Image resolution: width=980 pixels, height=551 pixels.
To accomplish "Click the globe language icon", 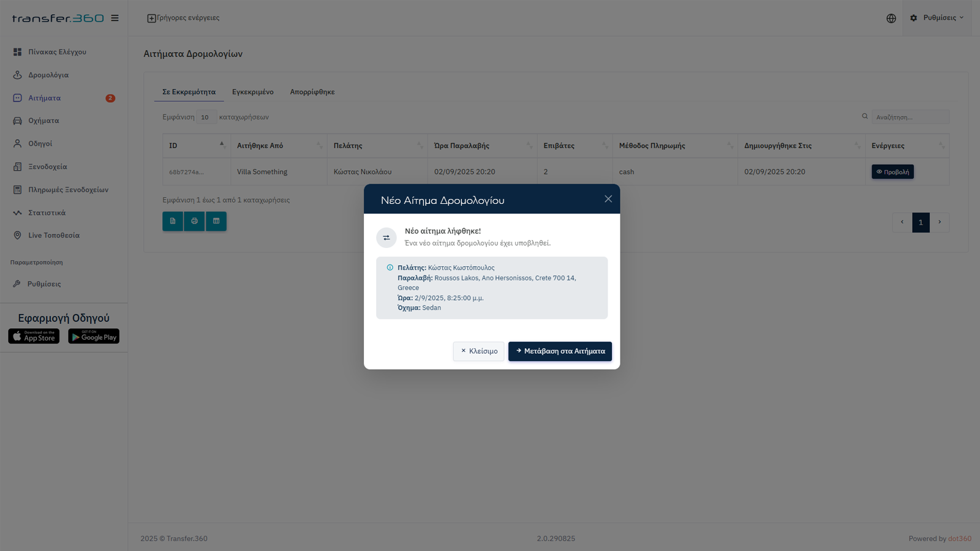I will [891, 18].
